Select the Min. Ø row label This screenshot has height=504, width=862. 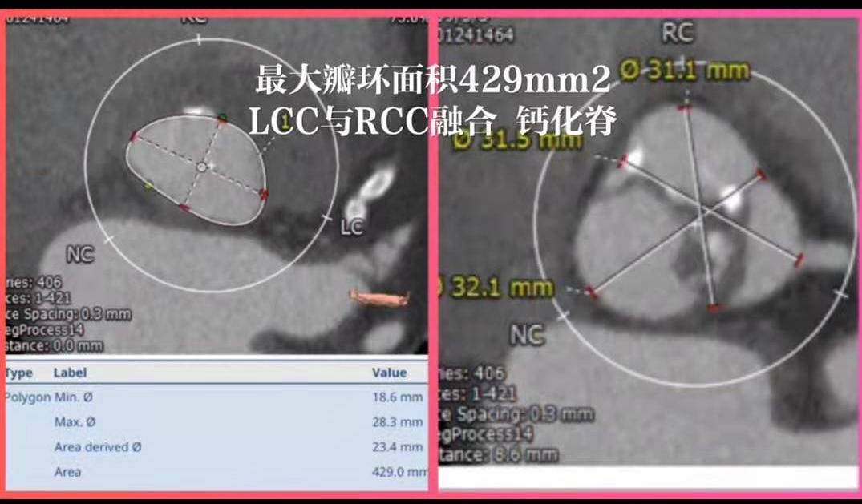74,397
